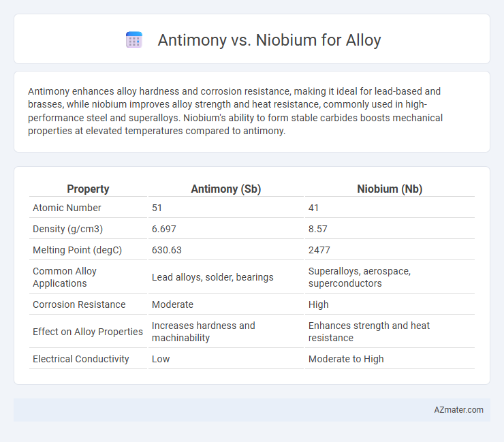The height and width of the screenshot is (442, 504).
Task: Click the melting point value '630.63'
Action: tap(166, 250)
